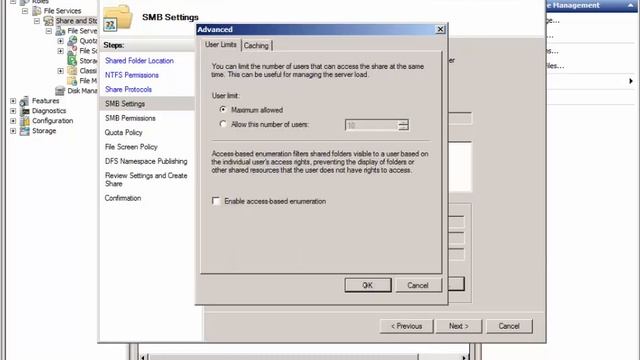Click the Disk Management icon

[x=60, y=91]
